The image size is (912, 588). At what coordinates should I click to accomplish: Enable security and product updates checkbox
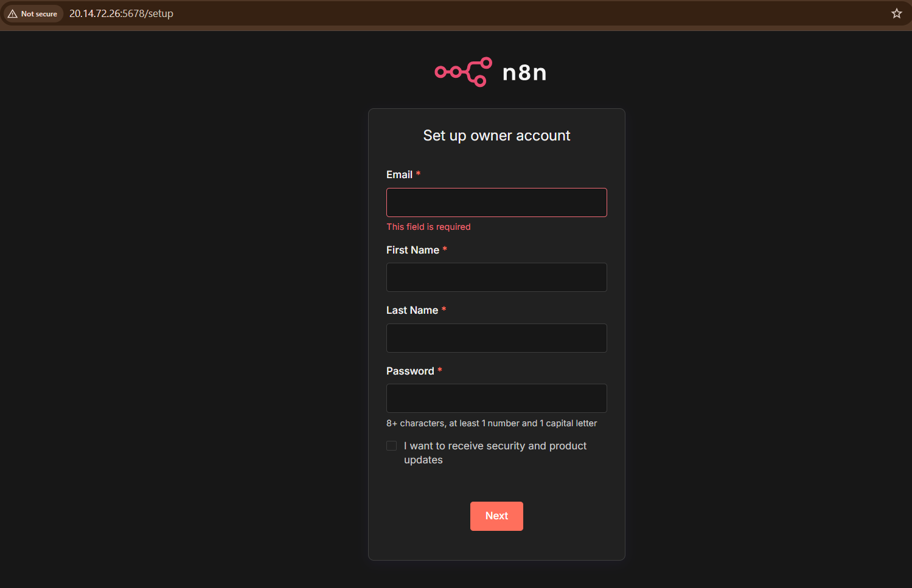392,446
